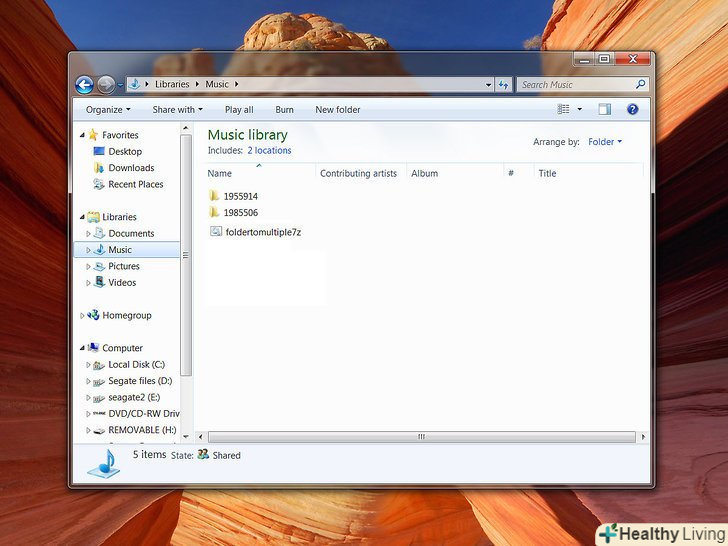Click the change view icon in toolbar

[x=563, y=110]
